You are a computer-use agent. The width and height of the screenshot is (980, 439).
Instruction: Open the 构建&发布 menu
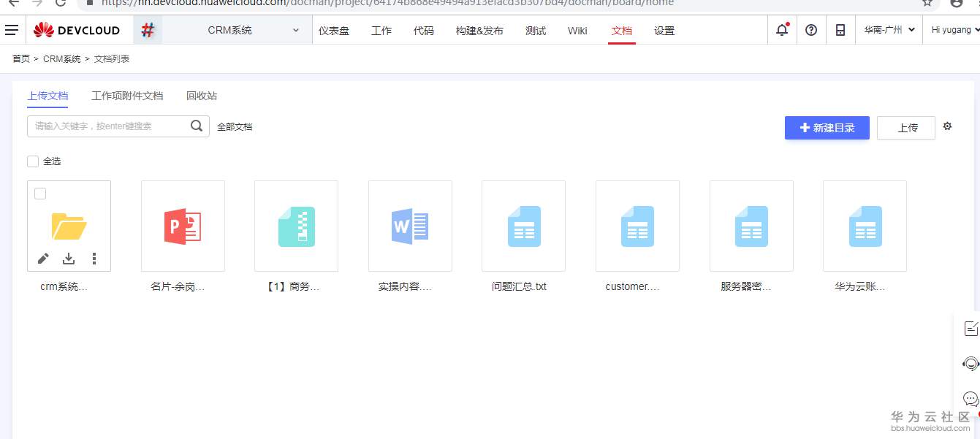coord(479,31)
